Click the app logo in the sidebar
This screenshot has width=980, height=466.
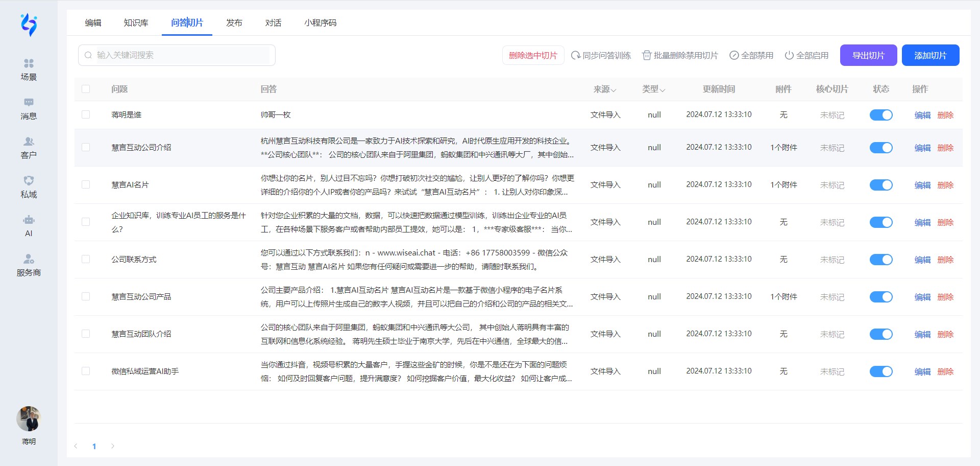[29, 25]
